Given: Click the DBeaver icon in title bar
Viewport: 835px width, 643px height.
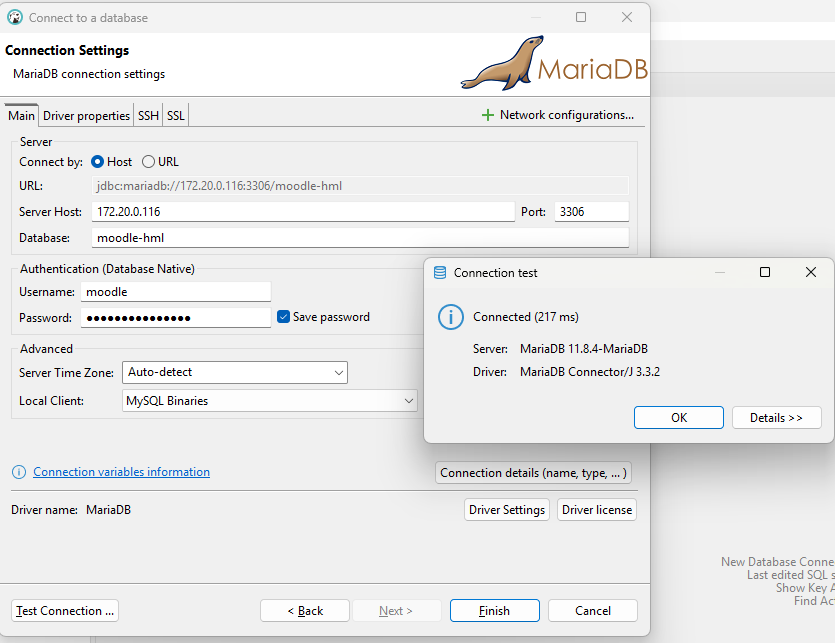Looking at the screenshot, I should (15, 17).
